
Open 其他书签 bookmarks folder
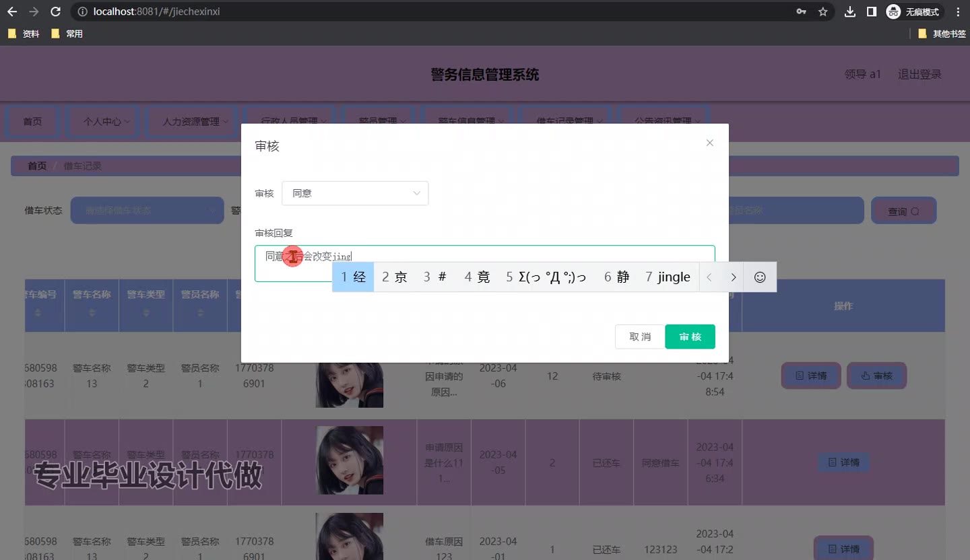pos(942,34)
